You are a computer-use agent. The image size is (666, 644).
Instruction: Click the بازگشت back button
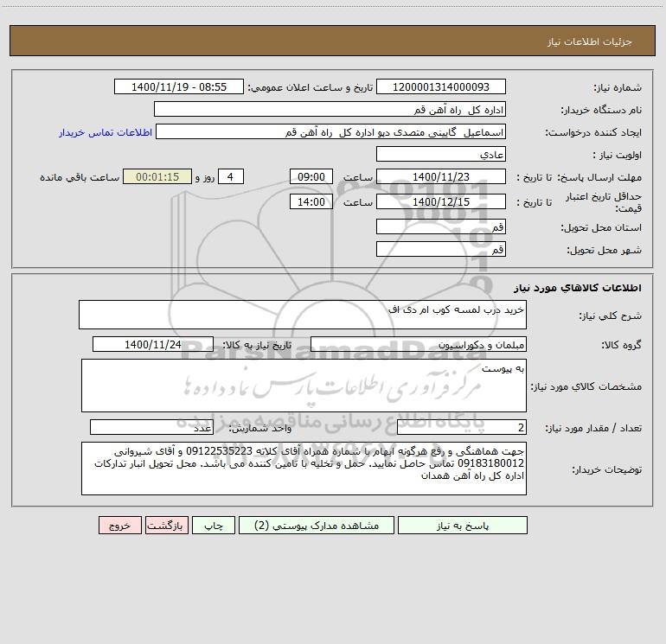point(166,525)
